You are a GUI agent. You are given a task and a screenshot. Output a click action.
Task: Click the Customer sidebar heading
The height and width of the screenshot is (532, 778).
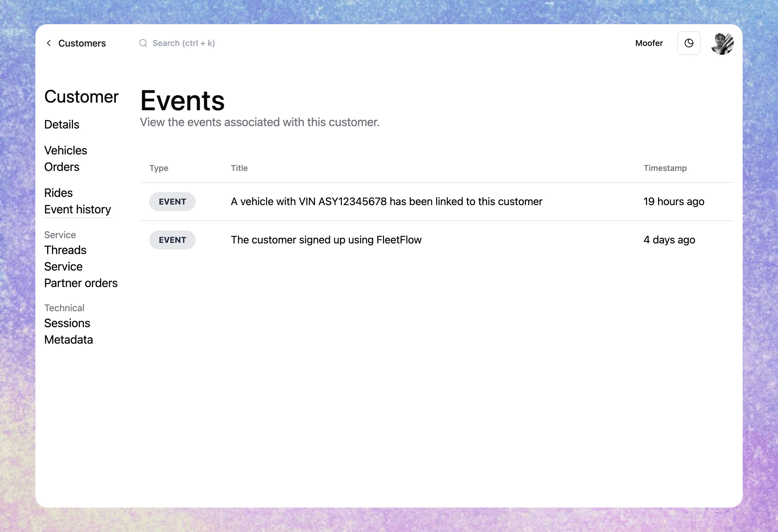coord(81,97)
